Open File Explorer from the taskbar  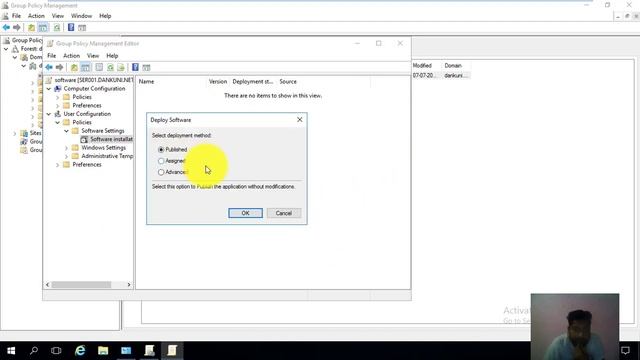pos(103,351)
